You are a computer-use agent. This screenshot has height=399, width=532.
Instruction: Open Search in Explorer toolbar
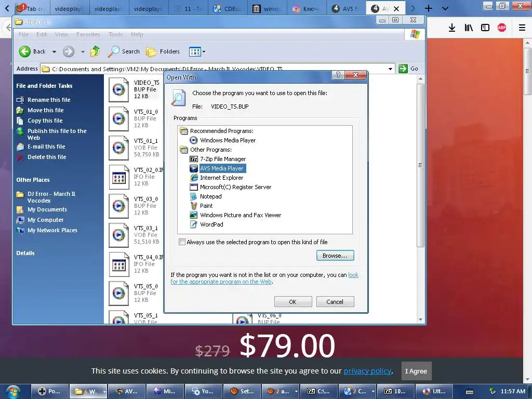tap(124, 51)
